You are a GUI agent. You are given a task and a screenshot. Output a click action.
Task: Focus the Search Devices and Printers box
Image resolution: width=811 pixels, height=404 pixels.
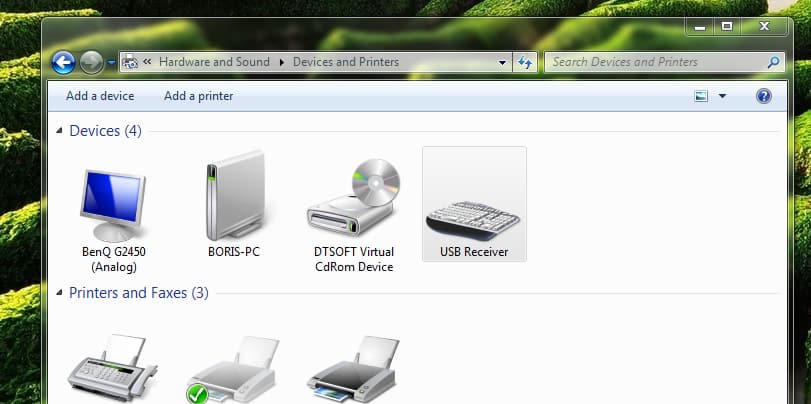[x=655, y=62]
